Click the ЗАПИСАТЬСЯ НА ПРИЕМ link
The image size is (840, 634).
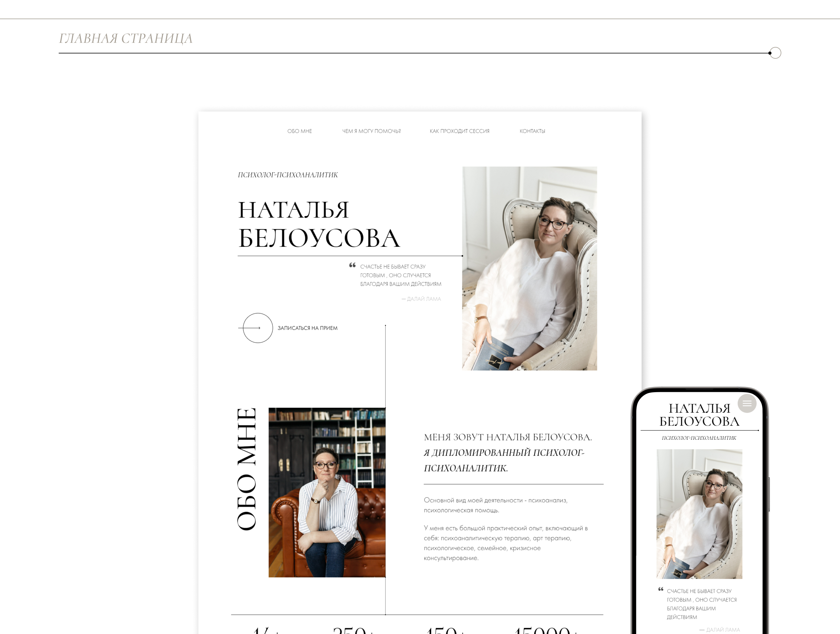coord(307,328)
